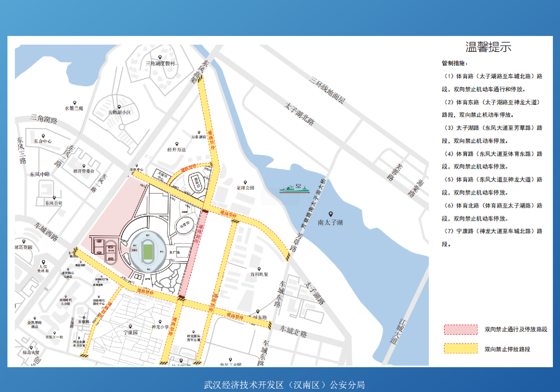560x392 pixels.
Task: Click the ship icon labeled S2
Action: pos(294,188)
